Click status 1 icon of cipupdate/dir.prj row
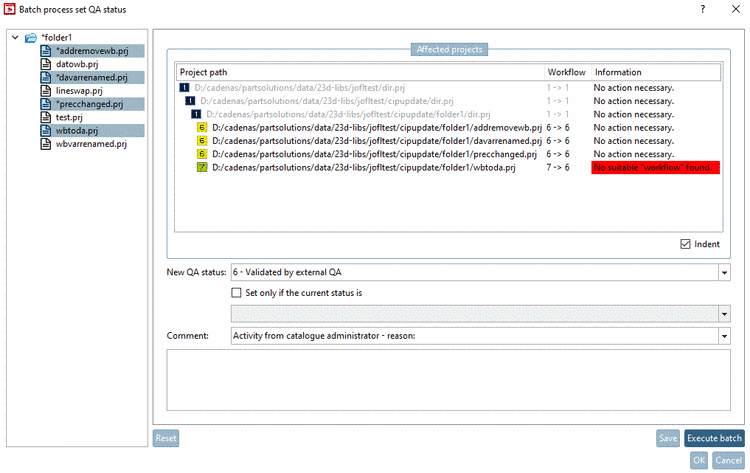 click(x=190, y=101)
